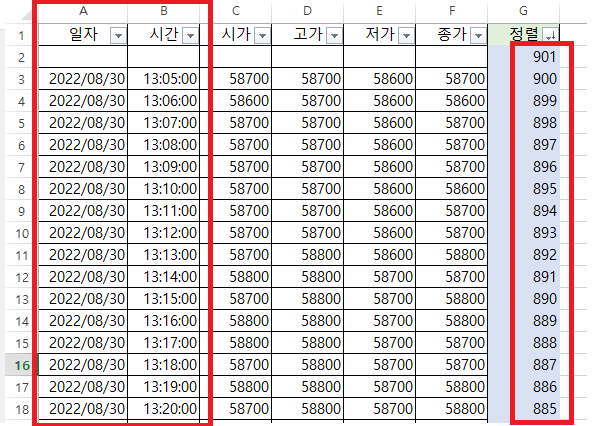This screenshot has height=426, width=592.
Task: Select the 종가 value in row 13
Action: [452, 299]
